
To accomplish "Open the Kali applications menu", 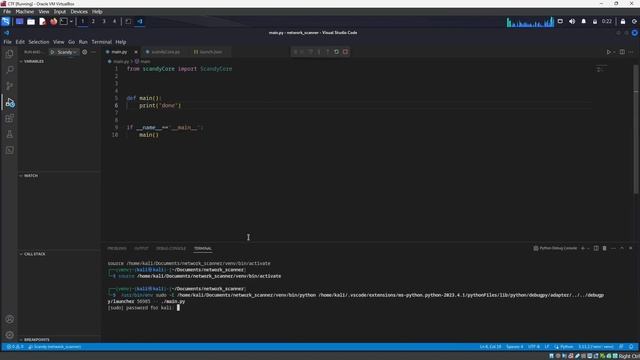I will (x=5, y=21).
